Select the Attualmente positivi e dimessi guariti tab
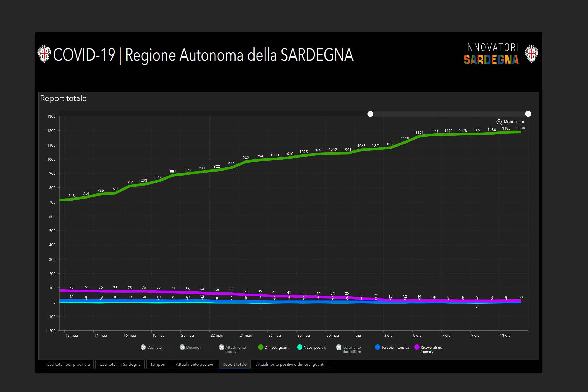Screen dimensions: 588x392 (x=290, y=364)
